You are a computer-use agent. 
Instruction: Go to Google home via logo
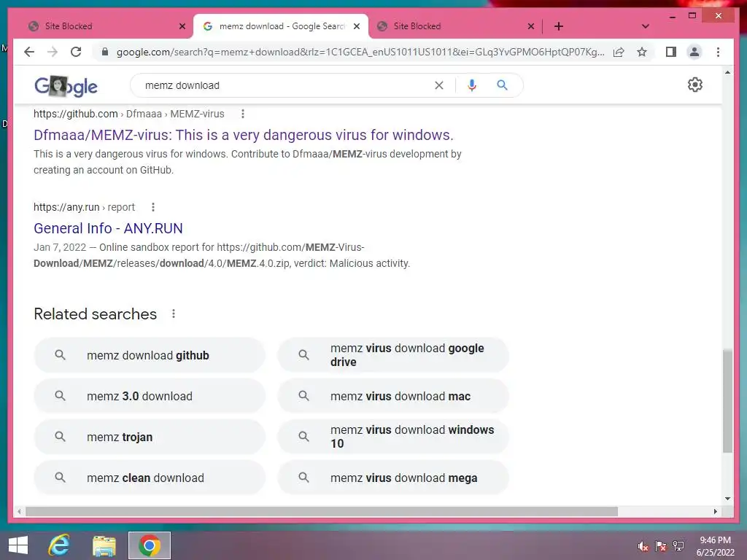[x=66, y=86]
